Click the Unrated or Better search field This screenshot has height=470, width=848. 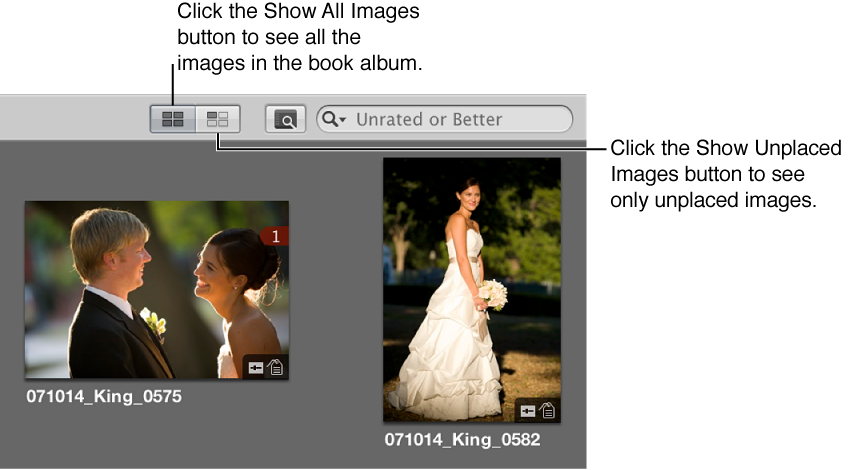click(445, 119)
